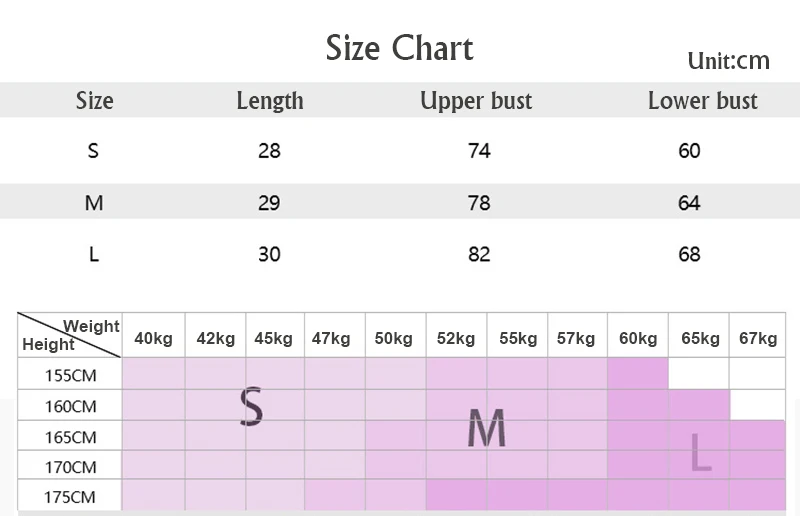The image size is (800, 516).
Task: Click the lower bust value 68
Action: [x=689, y=254]
